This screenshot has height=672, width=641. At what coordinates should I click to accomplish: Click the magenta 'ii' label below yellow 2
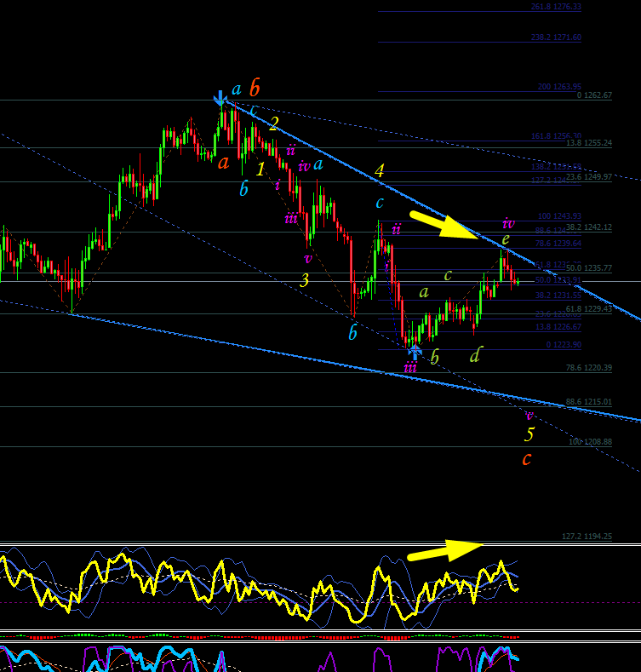pos(291,151)
